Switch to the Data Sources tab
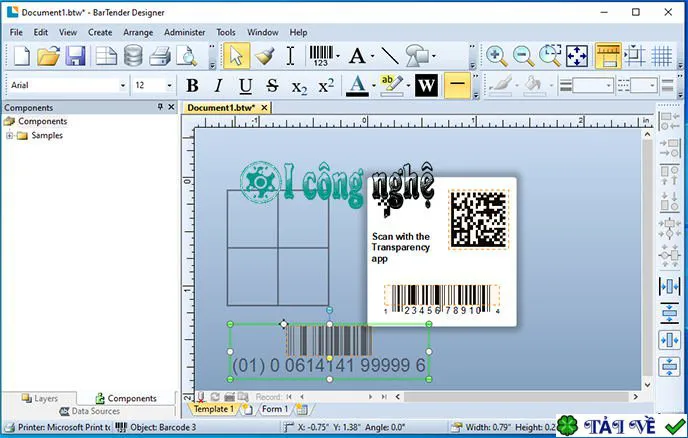Screen dimensions: 688x438 coord(90,411)
